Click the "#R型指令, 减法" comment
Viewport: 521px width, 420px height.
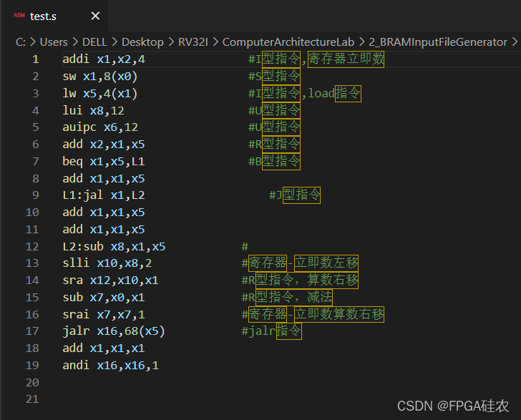coord(287,297)
